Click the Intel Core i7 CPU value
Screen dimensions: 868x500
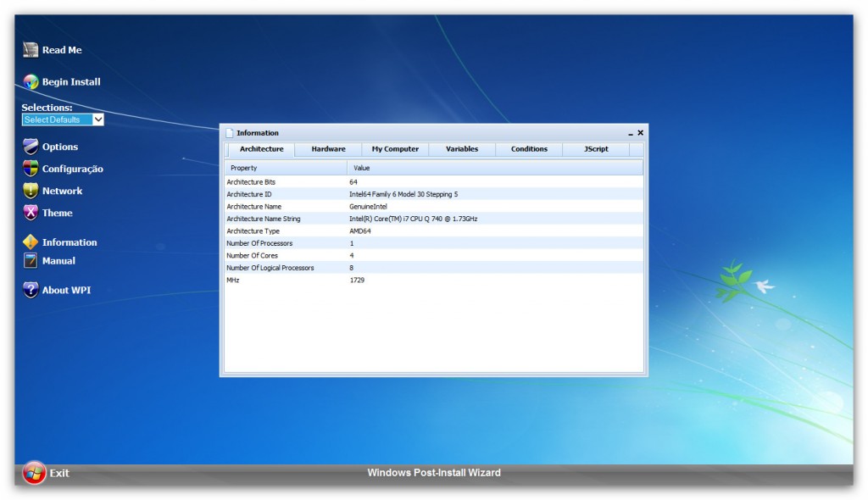(x=413, y=219)
